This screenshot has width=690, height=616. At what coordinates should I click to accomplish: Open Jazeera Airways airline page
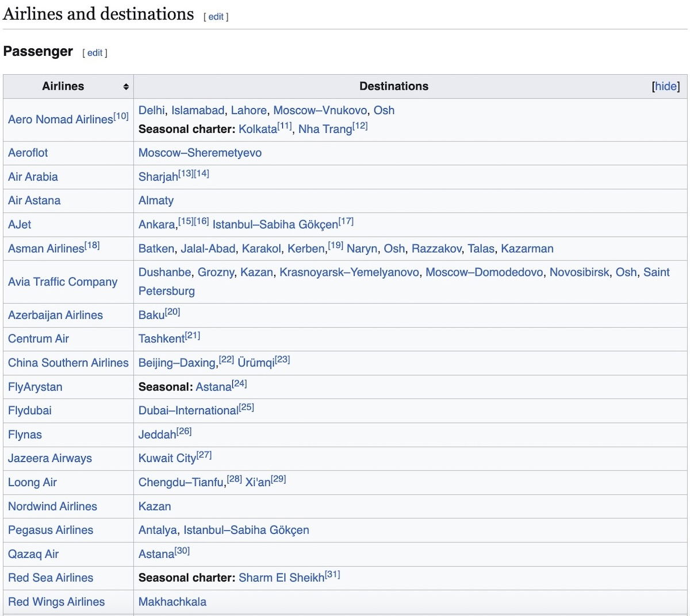[50, 458]
